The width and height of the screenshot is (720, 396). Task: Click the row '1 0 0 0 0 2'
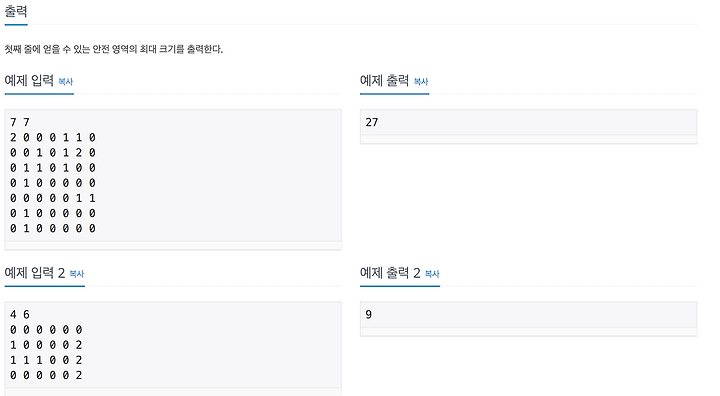pos(46,345)
